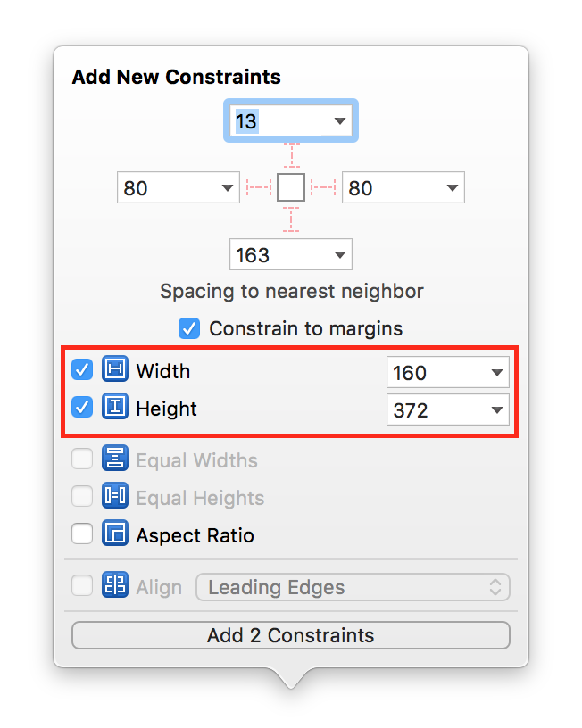Click the Align constraint icon
The image size is (582, 728).
115,584
